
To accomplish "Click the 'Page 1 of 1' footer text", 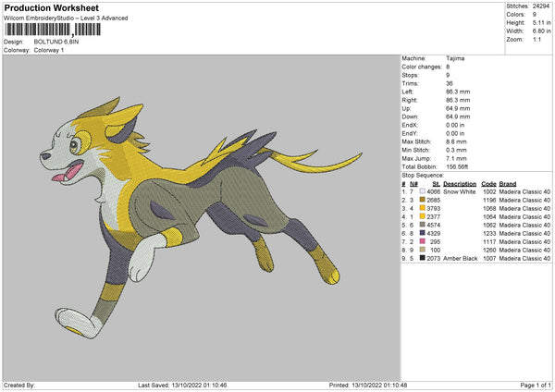I will click(x=536, y=385).
